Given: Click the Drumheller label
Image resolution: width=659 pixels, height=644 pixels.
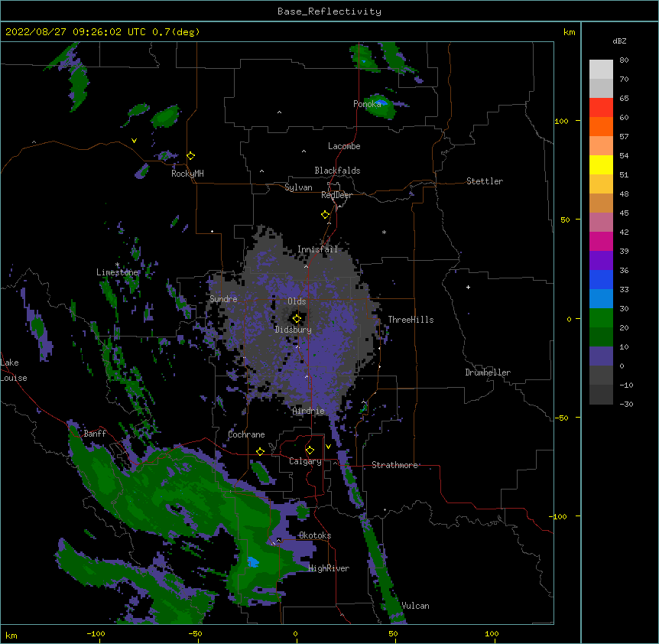Looking at the screenshot, I should [x=488, y=372].
